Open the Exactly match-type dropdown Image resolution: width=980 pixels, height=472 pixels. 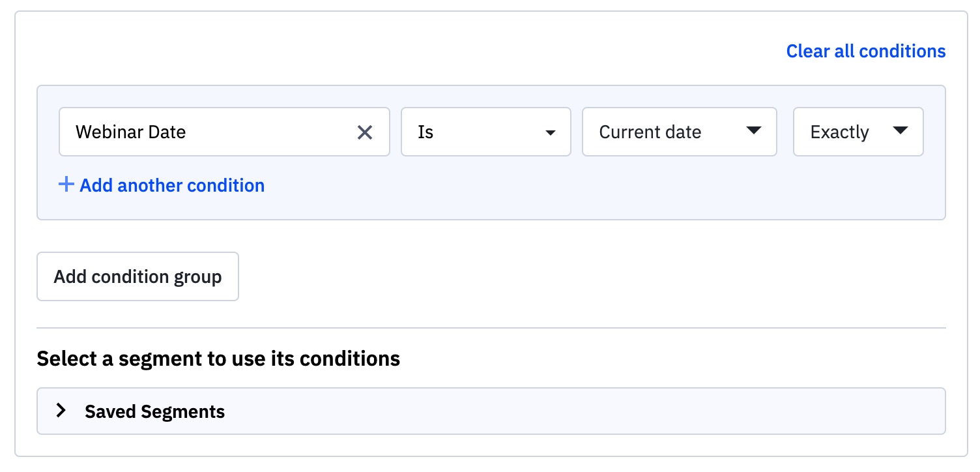pos(857,132)
